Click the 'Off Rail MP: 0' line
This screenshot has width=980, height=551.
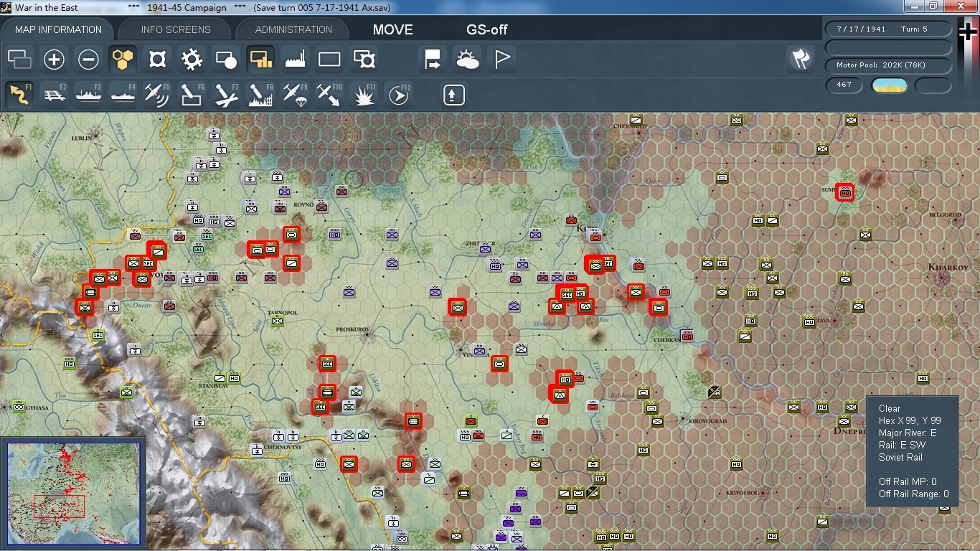tap(908, 481)
